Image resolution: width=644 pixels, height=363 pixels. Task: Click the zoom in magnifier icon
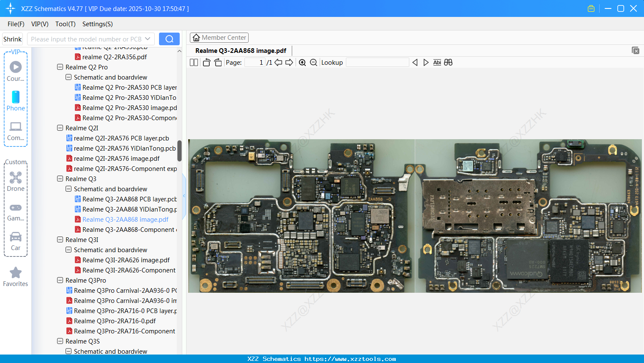point(302,63)
